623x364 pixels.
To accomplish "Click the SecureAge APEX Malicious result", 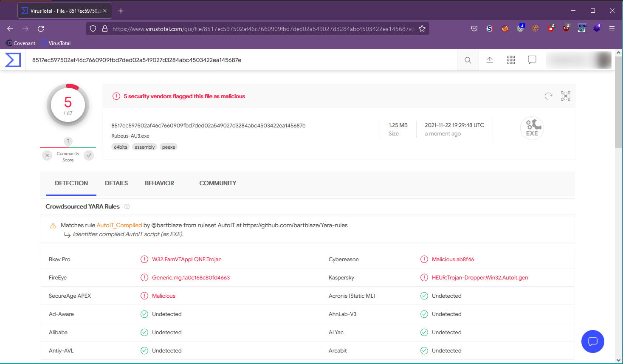I will click(164, 296).
